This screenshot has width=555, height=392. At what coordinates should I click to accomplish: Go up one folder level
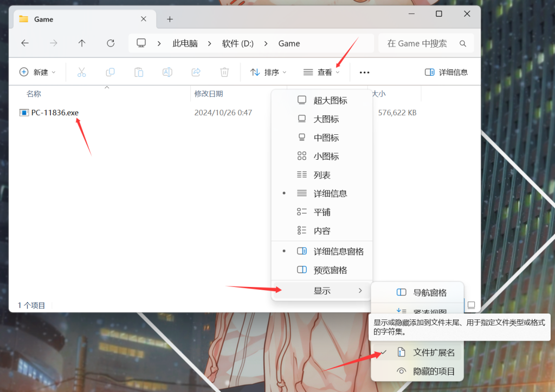pyautogui.click(x=82, y=43)
